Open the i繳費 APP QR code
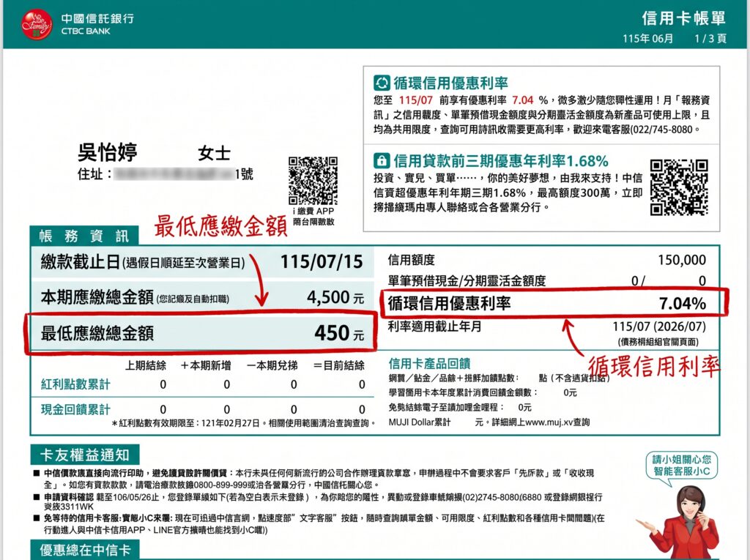This screenshot has height=560, width=750. click(313, 181)
